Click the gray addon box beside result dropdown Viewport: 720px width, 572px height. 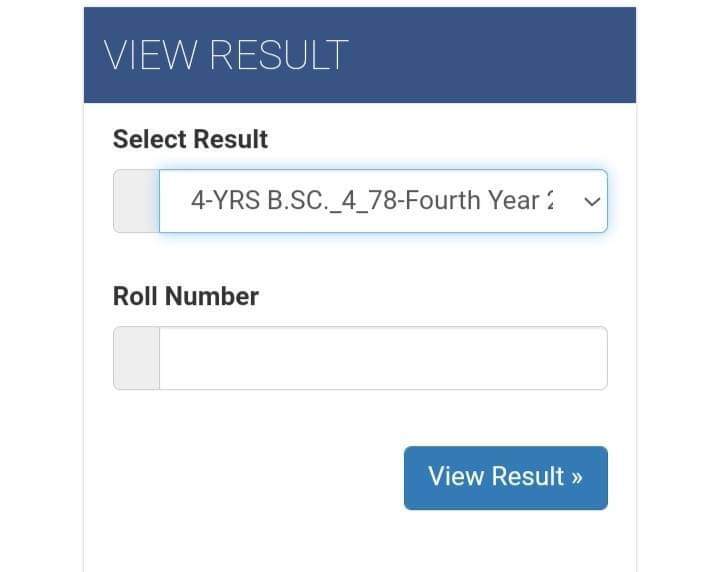(136, 201)
